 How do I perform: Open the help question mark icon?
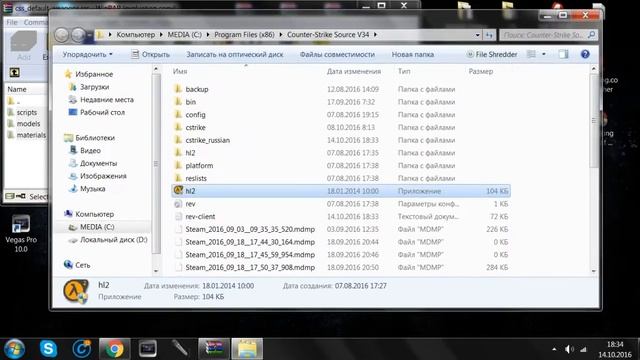tap(585, 54)
